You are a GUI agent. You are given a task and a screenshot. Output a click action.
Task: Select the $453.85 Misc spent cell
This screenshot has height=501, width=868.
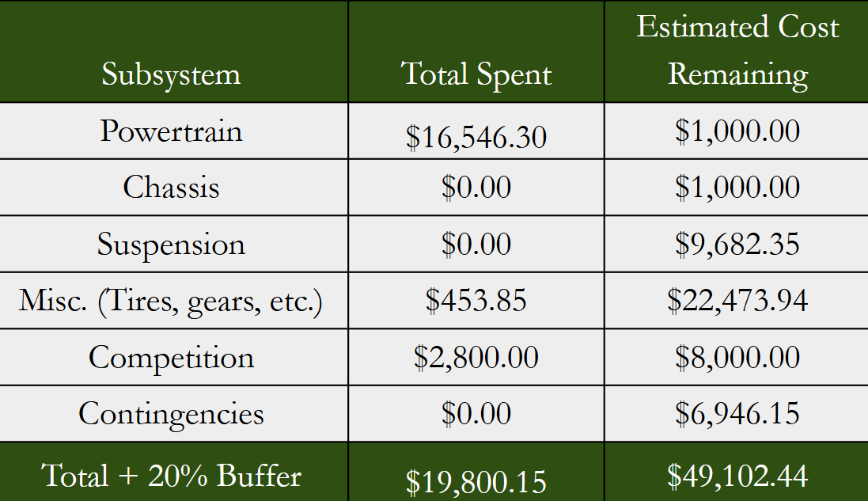(x=476, y=301)
